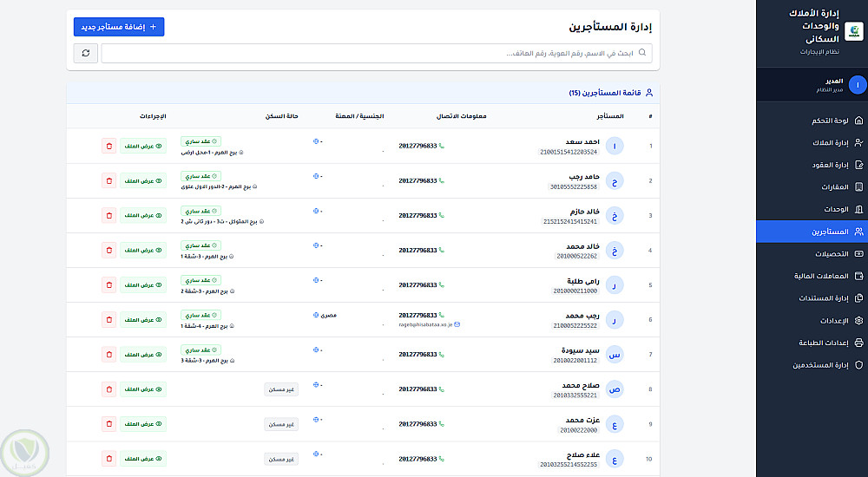Click the refresh icon beside the search box
The image size is (868, 477).
85,54
